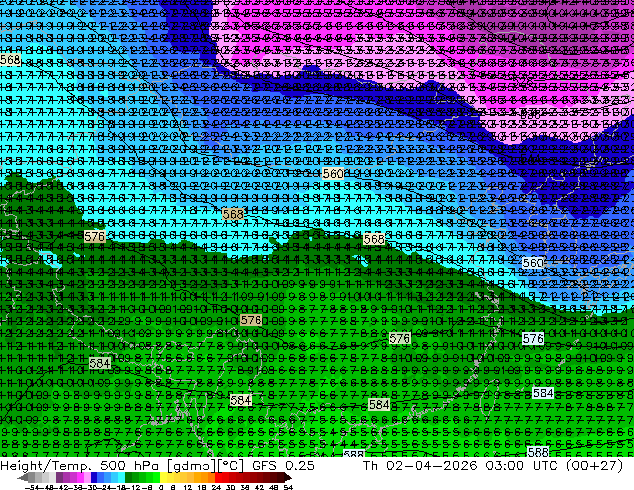Click the '560' contour label with white background
634x490 pixels.
pos(533,263)
